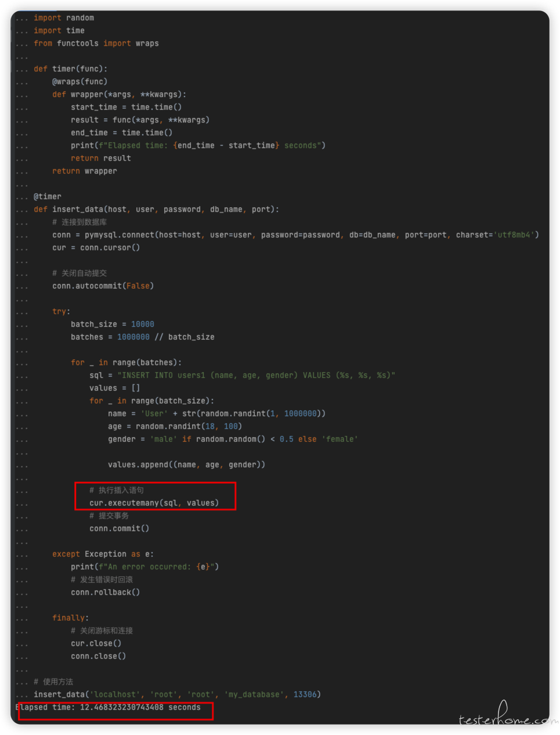
Task: Click 'cur = conn.cursor()' line
Action: (96, 248)
